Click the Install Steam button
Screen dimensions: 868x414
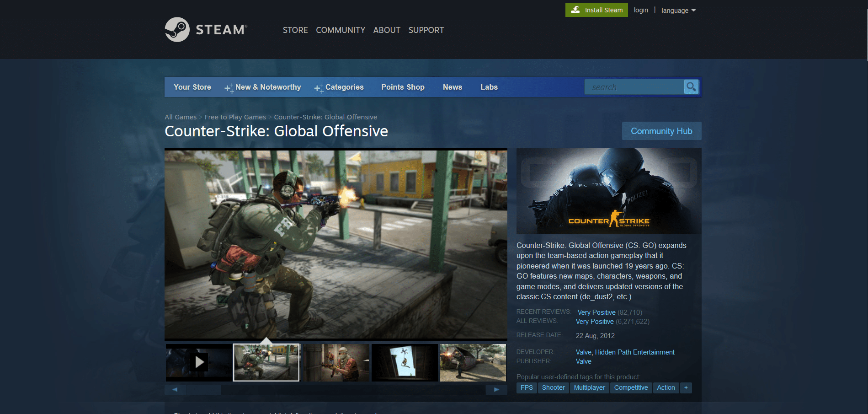pos(596,10)
